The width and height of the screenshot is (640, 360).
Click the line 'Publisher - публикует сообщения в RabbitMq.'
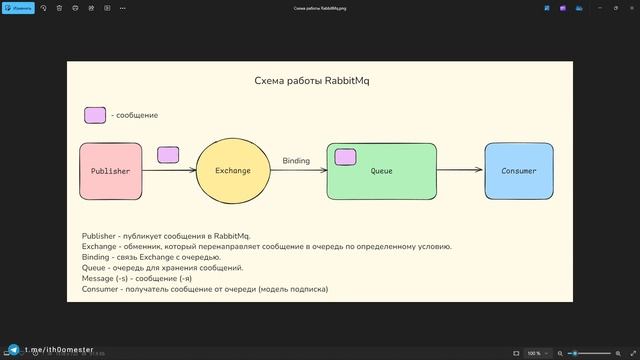click(x=166, y=236)
